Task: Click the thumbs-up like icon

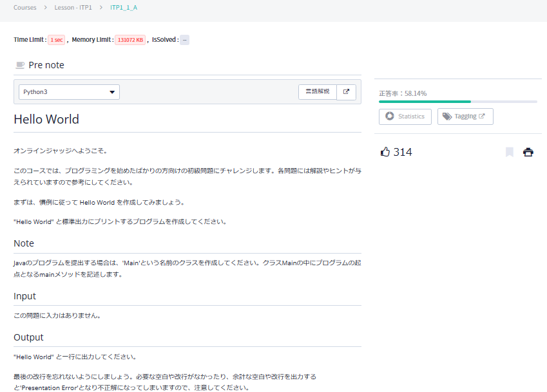Action: (x=385, y=151)
